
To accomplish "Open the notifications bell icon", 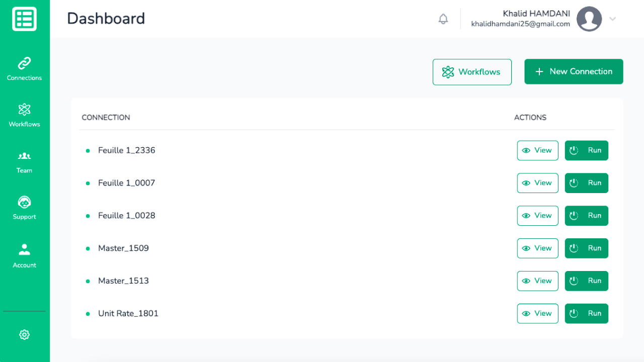I will [x=443, y=19].
